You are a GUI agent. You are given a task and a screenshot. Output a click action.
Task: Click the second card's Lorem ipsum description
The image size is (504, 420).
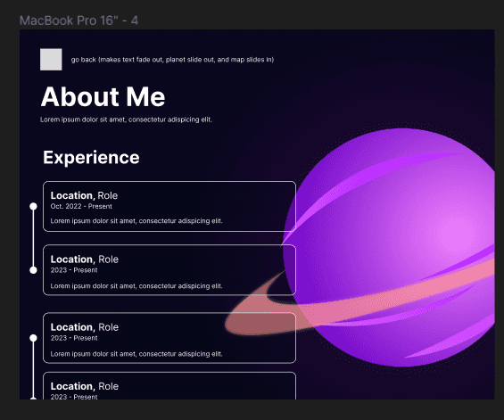(136, 285)
